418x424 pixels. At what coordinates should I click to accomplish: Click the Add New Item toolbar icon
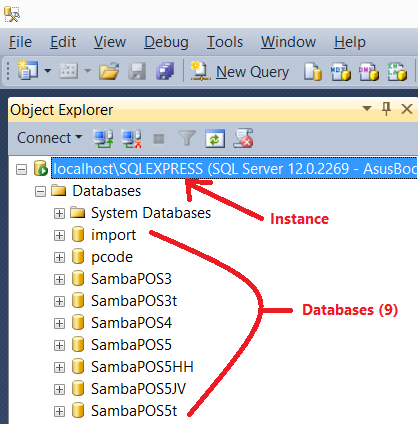68,70
